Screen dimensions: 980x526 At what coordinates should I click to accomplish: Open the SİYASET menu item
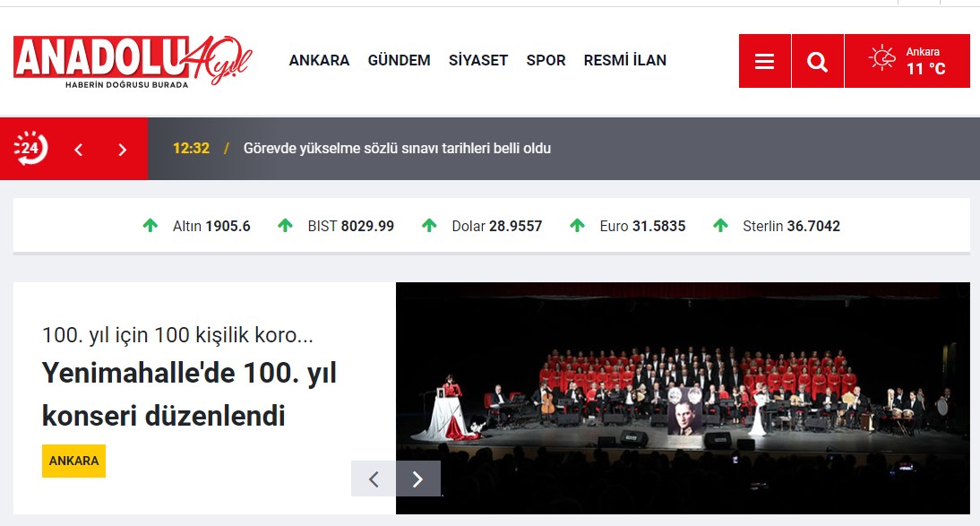coord(478,60)
